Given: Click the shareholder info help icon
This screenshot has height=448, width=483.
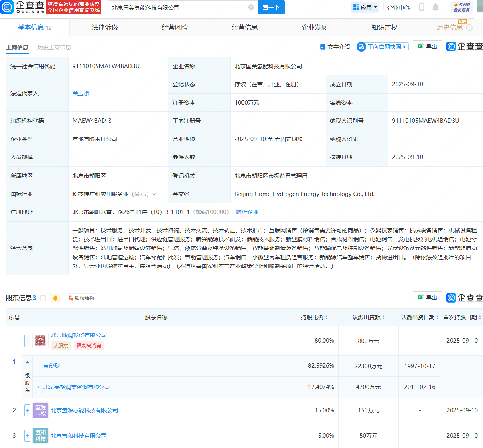Looking at the screenshot, I should (x=43, y=298).
